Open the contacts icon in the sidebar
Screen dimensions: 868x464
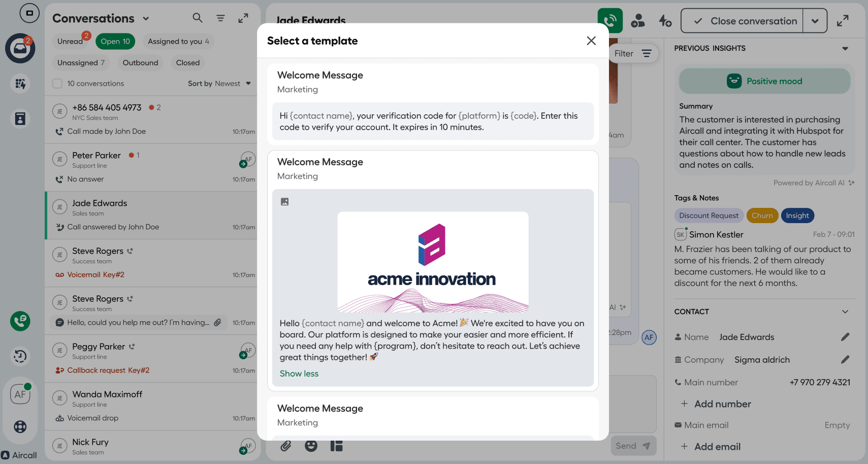pos(20,118)
